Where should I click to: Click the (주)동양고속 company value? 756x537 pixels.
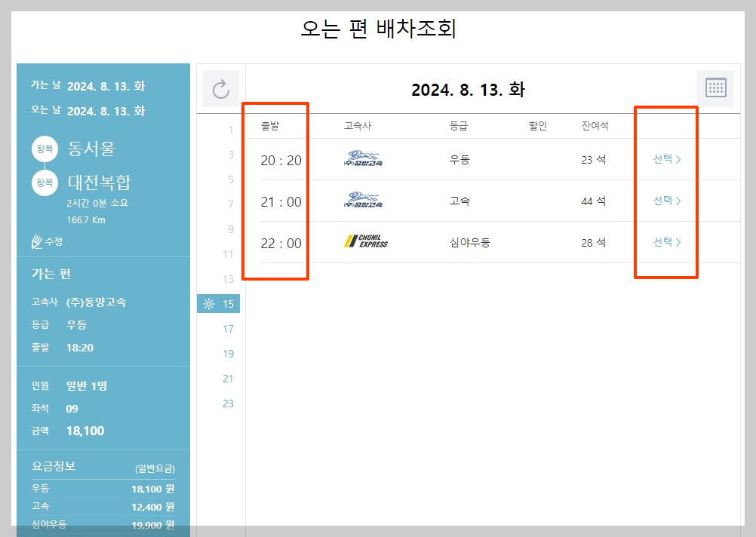point(96,302)
